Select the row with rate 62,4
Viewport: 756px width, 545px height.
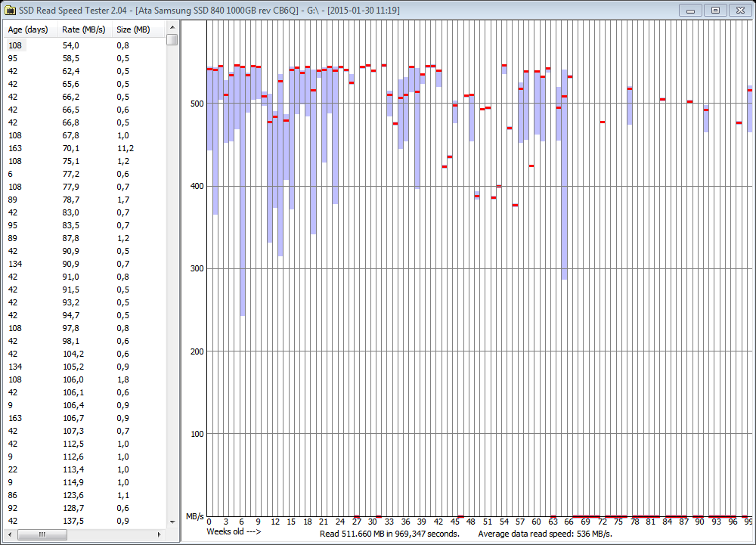pyautogui.click(x=85, y=71)
